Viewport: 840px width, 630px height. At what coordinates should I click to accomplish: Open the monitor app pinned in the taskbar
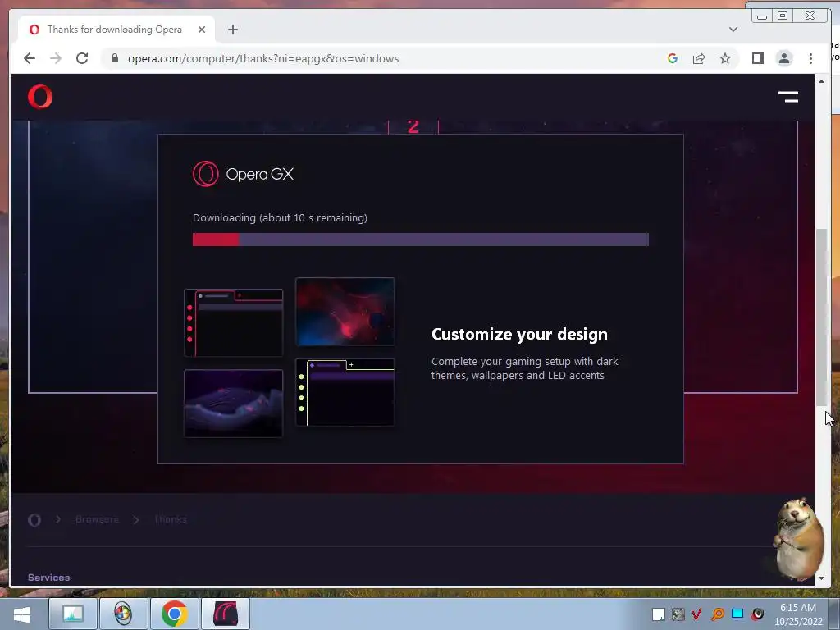coord(73,614)
